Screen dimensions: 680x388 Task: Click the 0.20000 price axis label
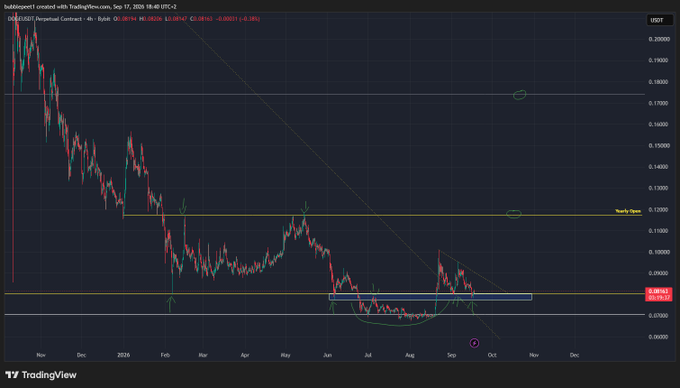659,39
